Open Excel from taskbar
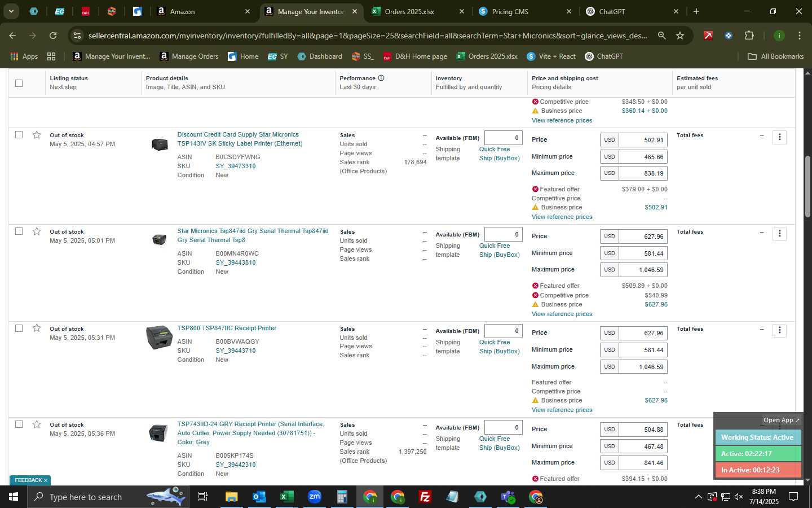812x508 pixels. pyautogui.click(x=286, y=497)
